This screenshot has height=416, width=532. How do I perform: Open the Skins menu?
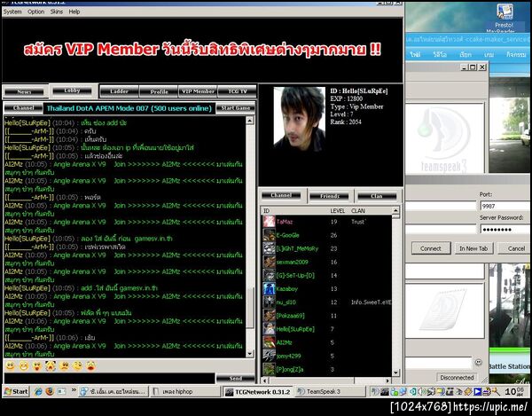(x=57, y=12)
